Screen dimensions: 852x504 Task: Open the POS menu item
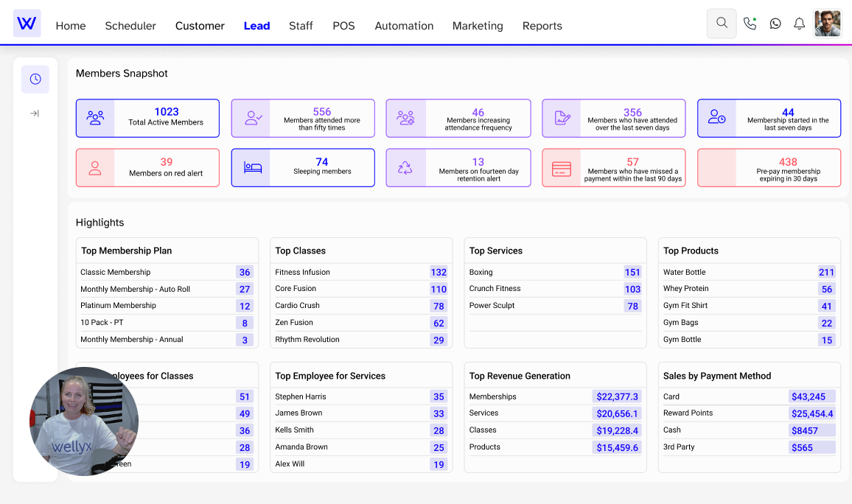(343, 26)
